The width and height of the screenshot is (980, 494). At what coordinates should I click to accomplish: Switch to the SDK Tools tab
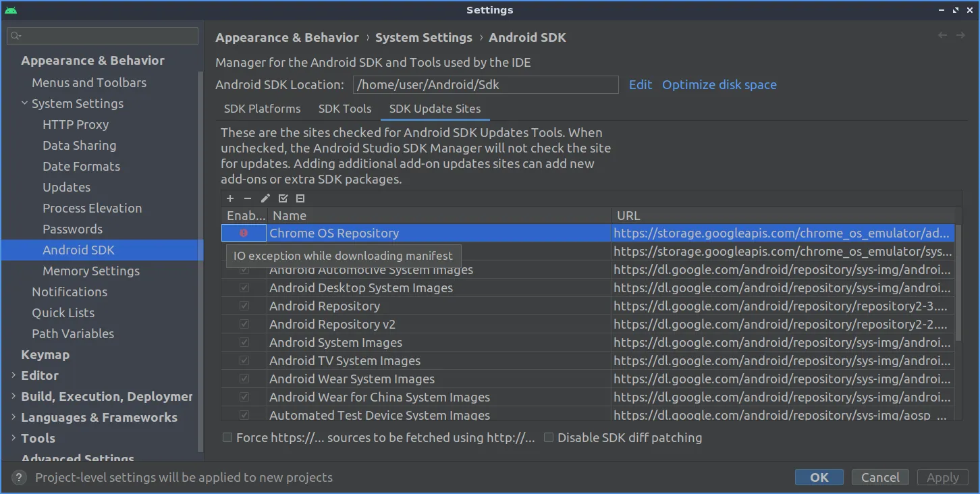[x=345, y=109]
